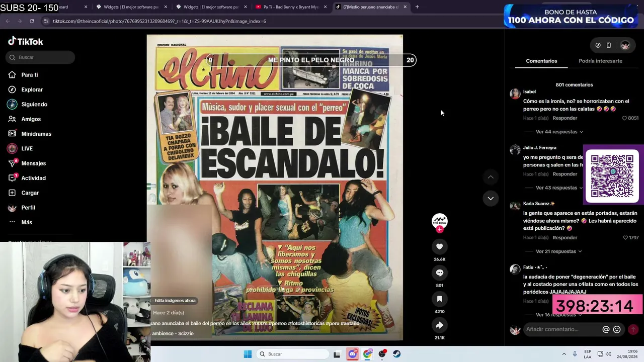Show hidden system tray icons

(564, 354)
